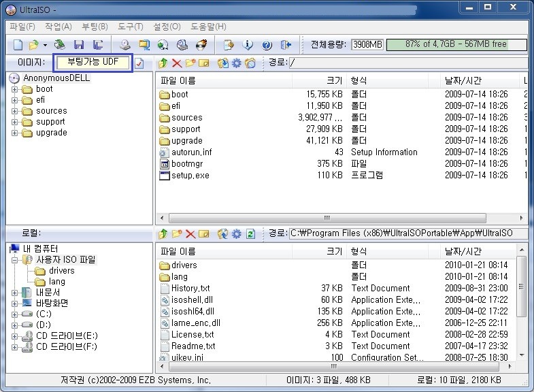This screenshot has width=534, height=392.
Task: Click the Convert image disc icon
Action: [x=163, y=45]
